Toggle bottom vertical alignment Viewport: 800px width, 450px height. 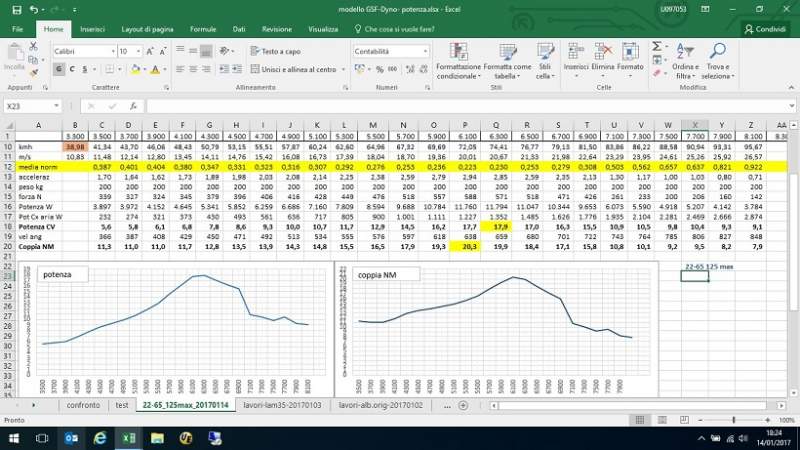[x=206, y=51]
